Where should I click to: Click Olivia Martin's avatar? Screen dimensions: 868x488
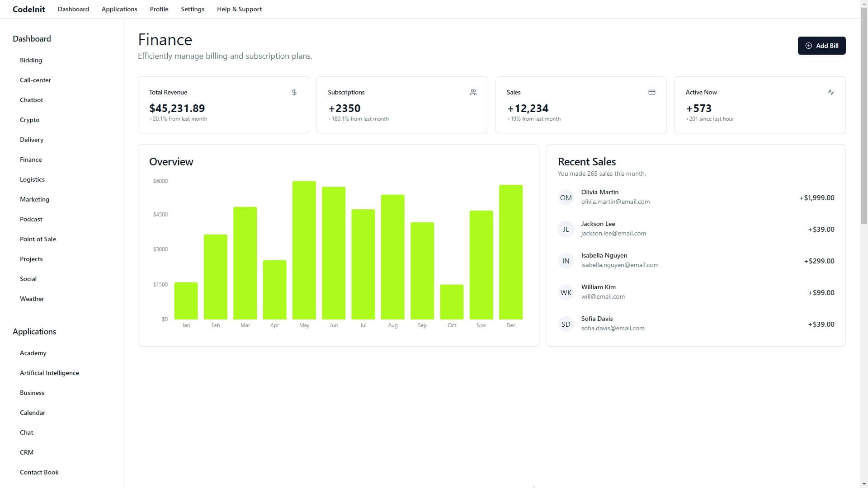tap(566, 197)
